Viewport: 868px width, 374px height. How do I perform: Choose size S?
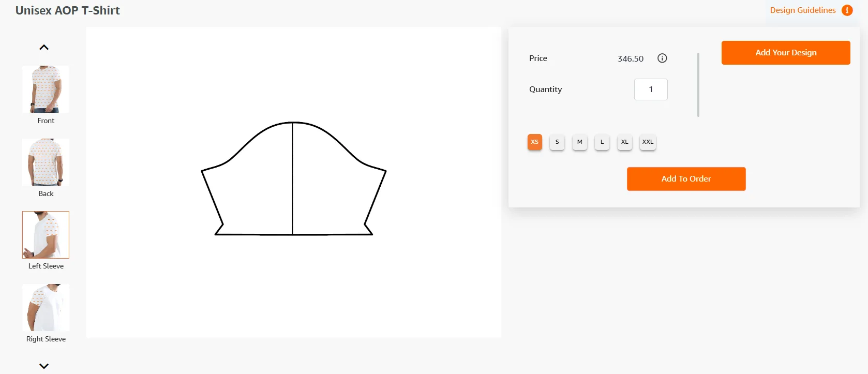pyautogui.click(x=557, y=142)
